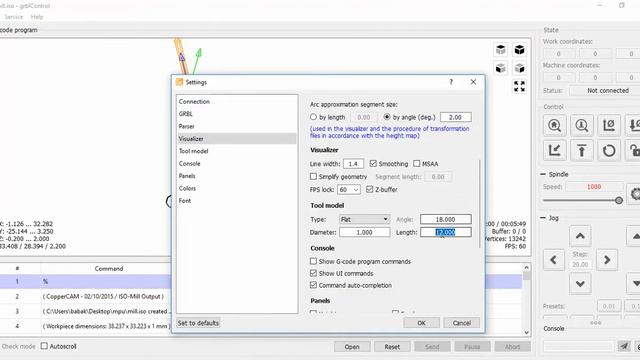Click the restore origin diagonal arrow icon
The image size is (640, 360).
click(555, 151)
